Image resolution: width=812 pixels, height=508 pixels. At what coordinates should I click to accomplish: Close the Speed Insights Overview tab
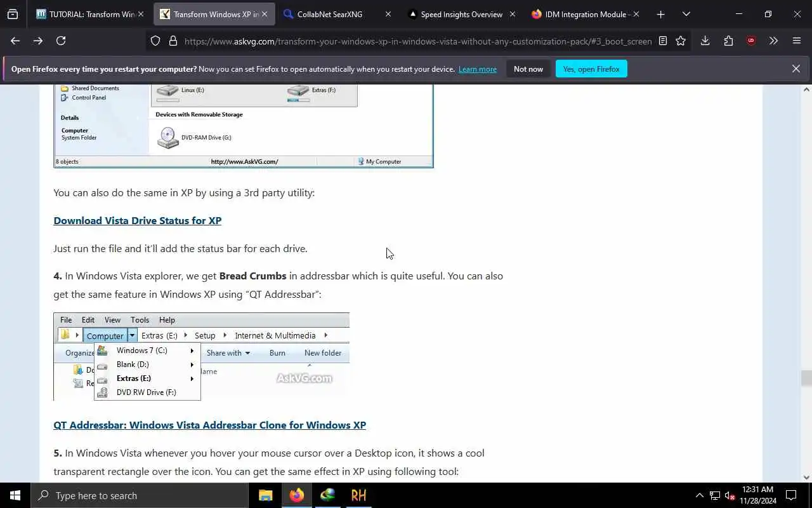point(513,14)
